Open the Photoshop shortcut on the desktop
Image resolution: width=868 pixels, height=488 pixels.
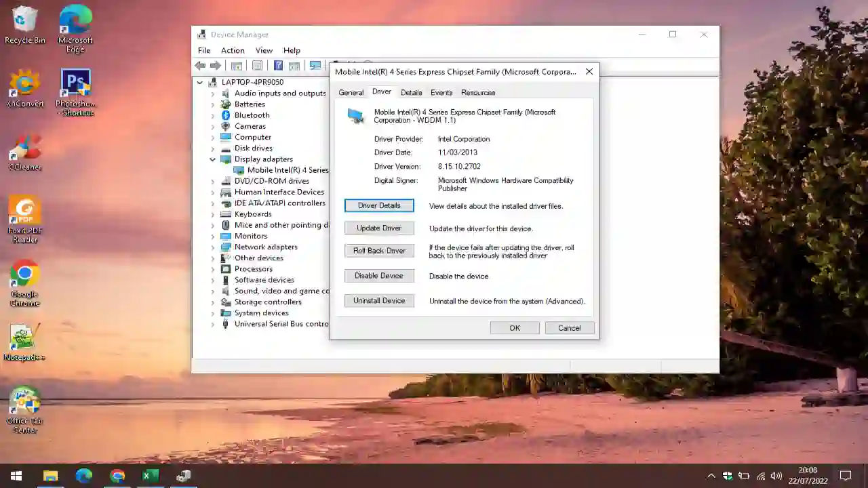[x=75, y=93]
